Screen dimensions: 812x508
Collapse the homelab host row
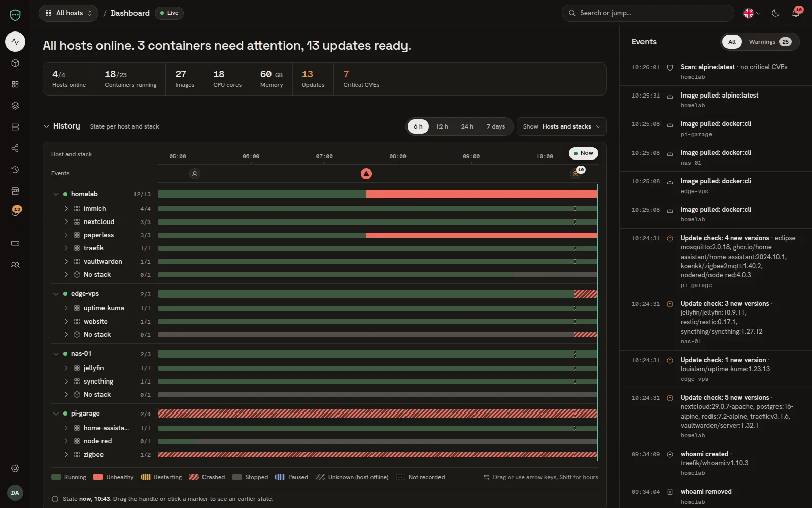(56, 194)
